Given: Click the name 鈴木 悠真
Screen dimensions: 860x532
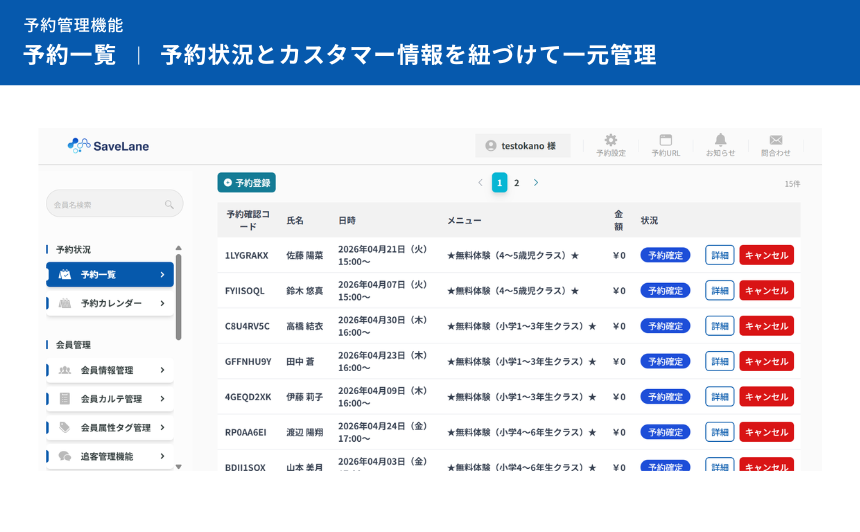Looking at the screenshot, I should [304, 291].
